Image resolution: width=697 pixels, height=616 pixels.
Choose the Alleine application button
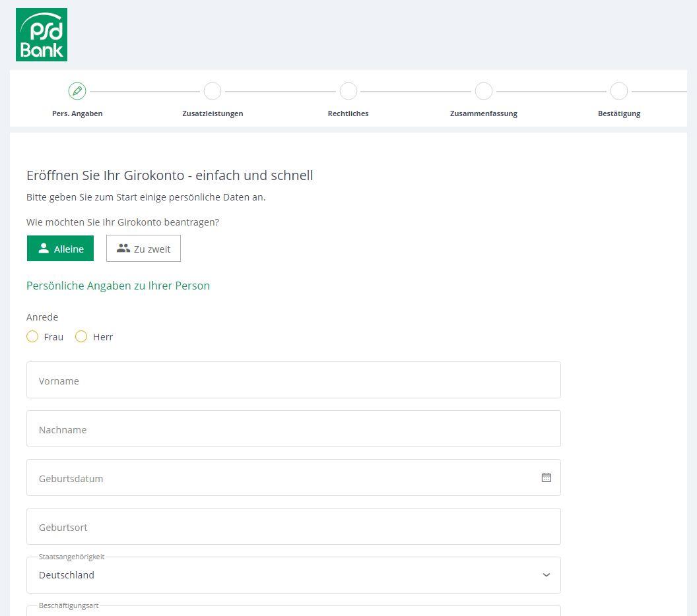tap(61, 248)
